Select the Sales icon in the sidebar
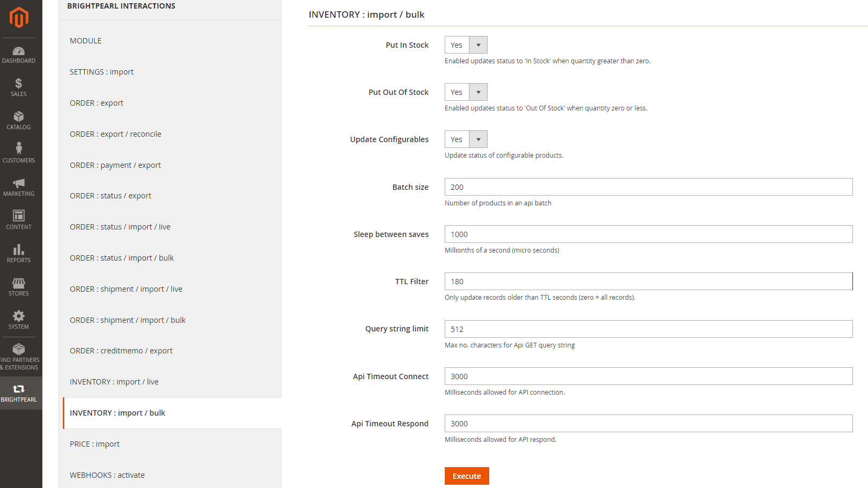This screenshot has height=488, width=868. click(19, 87)
